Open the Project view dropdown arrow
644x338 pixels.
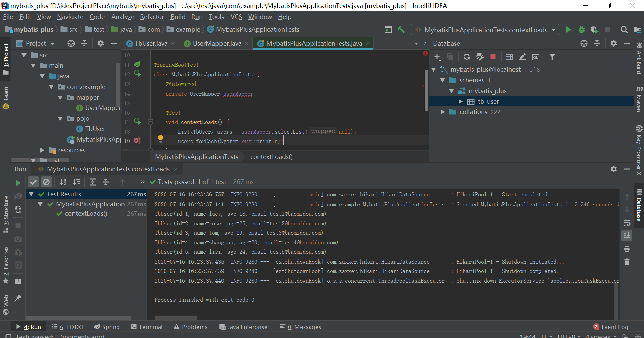click(x=52, y=44)
